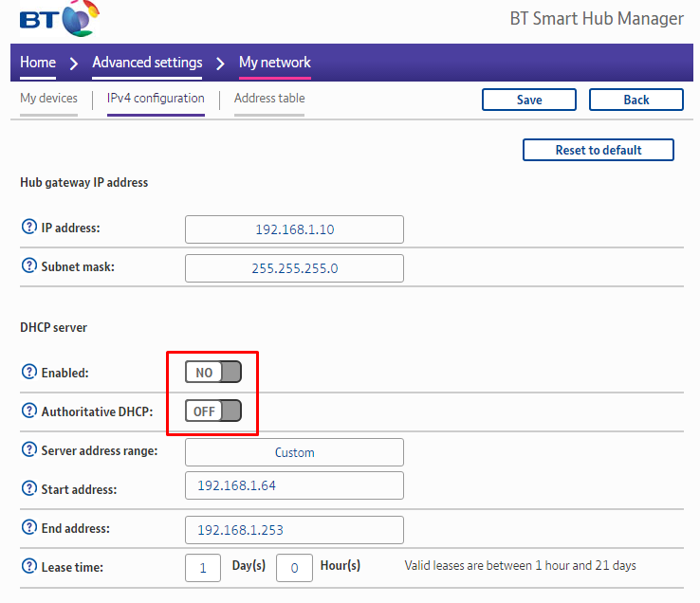Viewport: 700px width, 603px height.
Task: Switch to the My devices tab
Action: (48, 99)
